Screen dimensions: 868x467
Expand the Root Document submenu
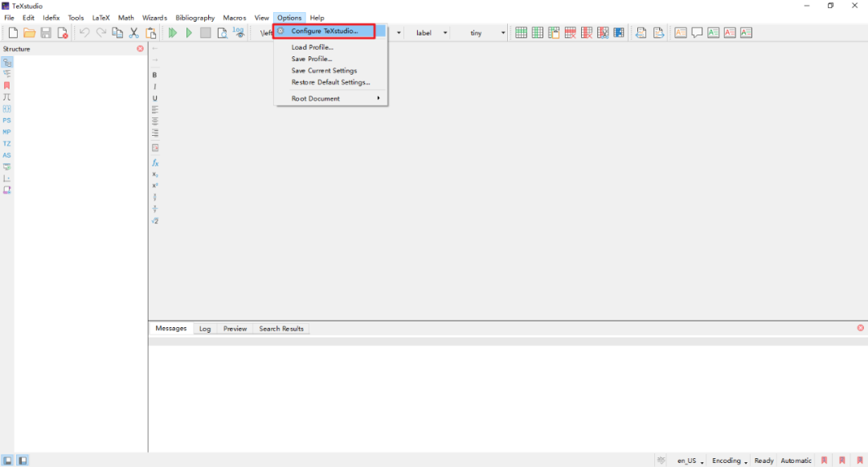click(330, 98)
